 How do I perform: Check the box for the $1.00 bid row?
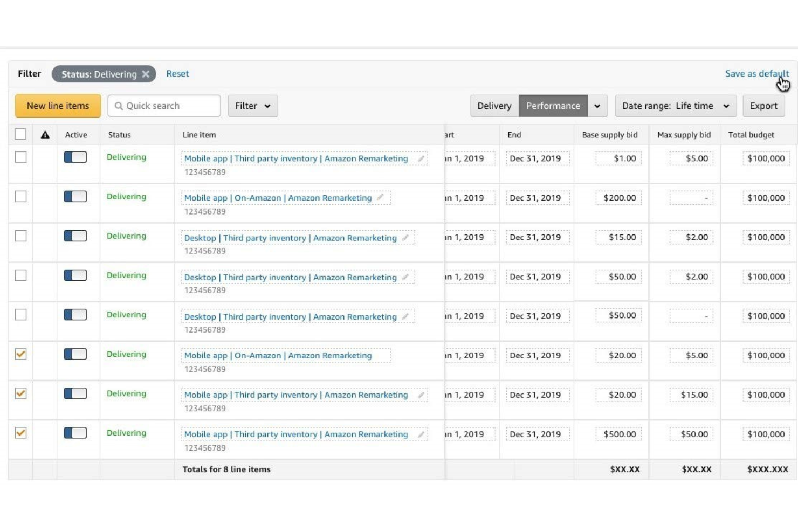[x=20, y=157]
